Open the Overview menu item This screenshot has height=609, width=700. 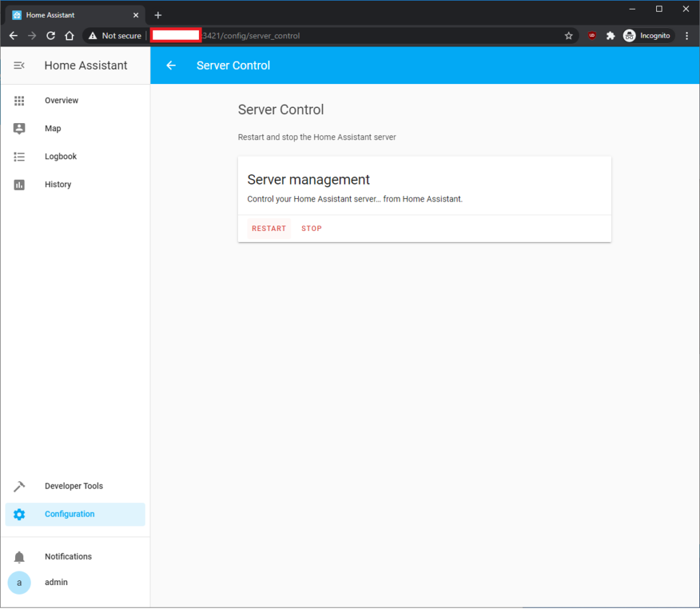pos(75,100)
